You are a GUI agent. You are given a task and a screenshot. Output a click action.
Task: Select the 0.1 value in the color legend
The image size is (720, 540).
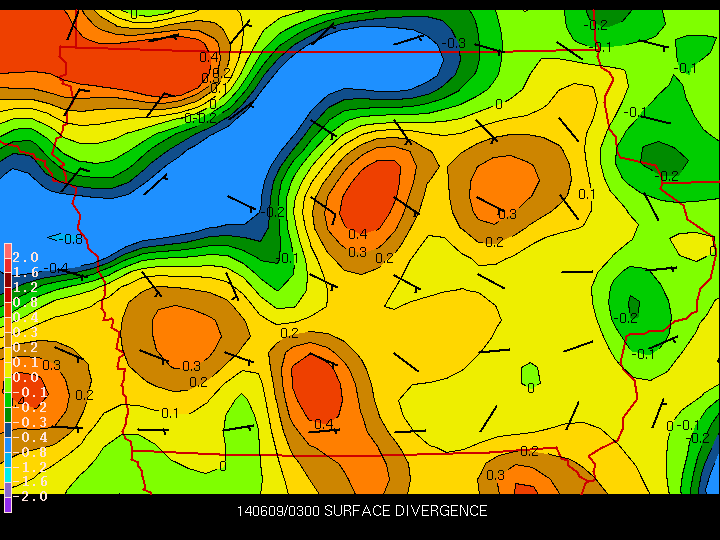[x=25, y=362]
